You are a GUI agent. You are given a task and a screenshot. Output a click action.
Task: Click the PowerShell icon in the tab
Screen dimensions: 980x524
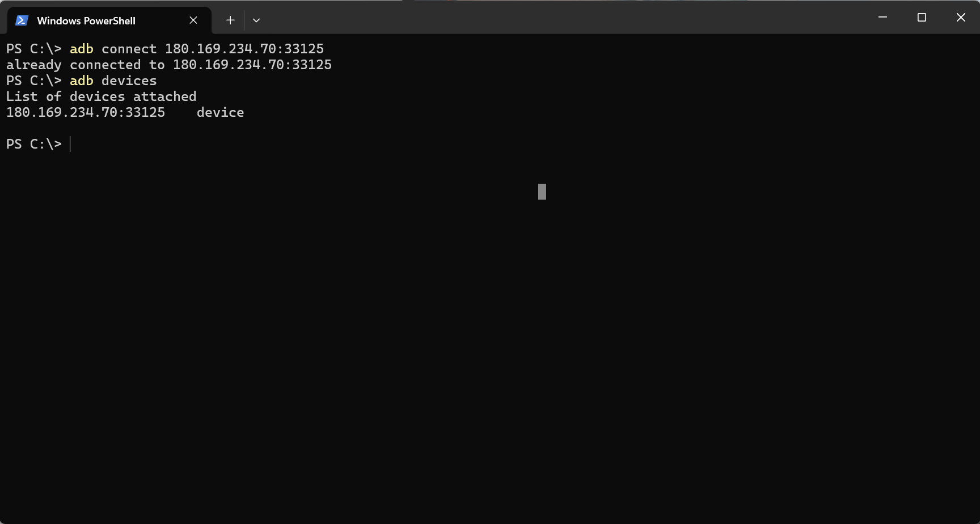pyautogui.click(x=22, y=20)
